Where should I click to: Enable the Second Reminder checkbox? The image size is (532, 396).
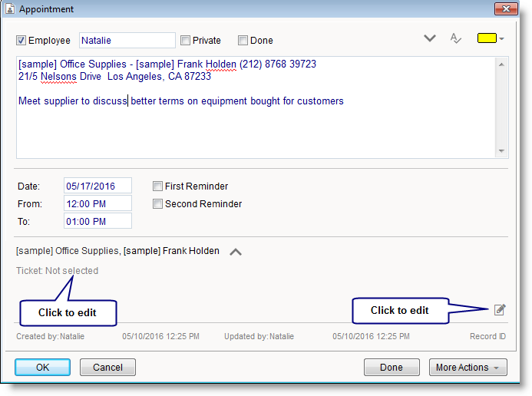pyautogui.click(x=158, y=204)
